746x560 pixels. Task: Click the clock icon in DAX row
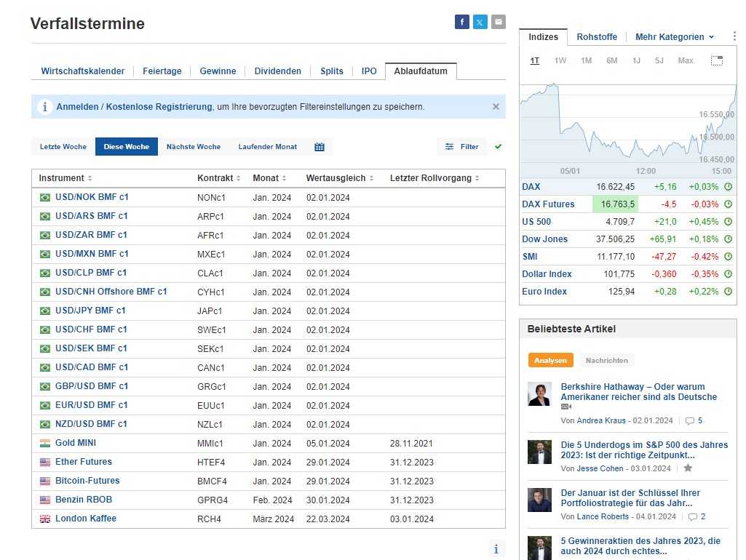pos(728,187)
